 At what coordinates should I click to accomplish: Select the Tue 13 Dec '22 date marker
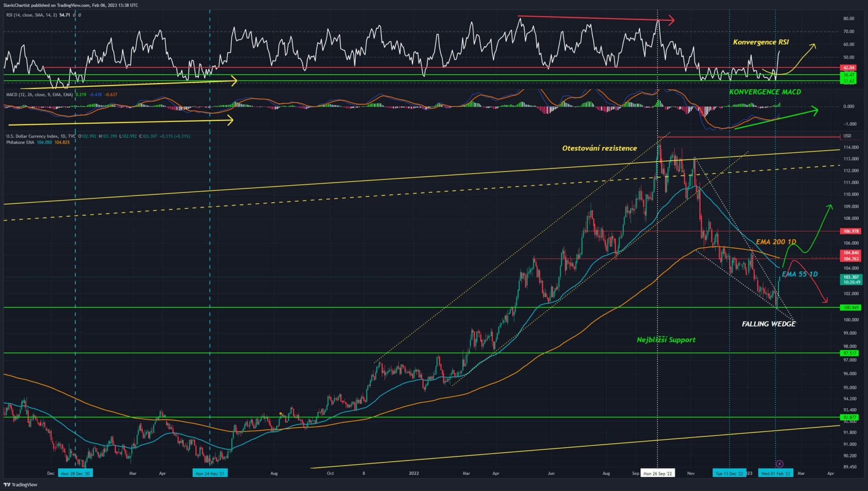[729, 473]
